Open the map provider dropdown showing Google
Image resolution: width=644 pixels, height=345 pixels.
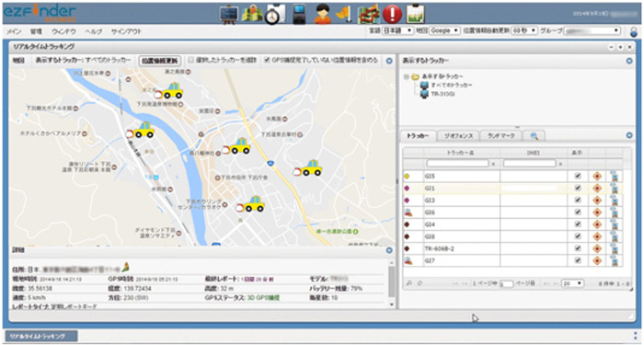pos(444,30)
